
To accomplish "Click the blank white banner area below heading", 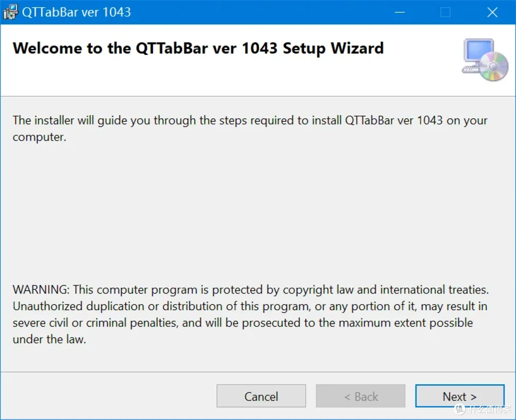I will [230, 77].
